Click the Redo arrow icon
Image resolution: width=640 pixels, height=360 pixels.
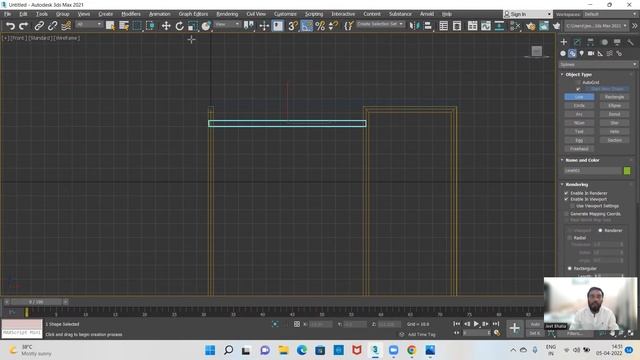24,26
